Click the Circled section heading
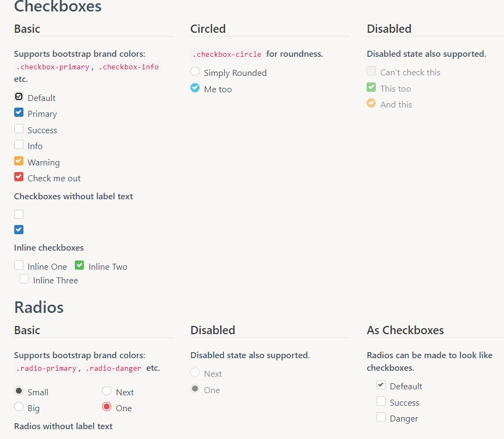The width and height of the screenshot is (504, 439). [x=208, y=28]
